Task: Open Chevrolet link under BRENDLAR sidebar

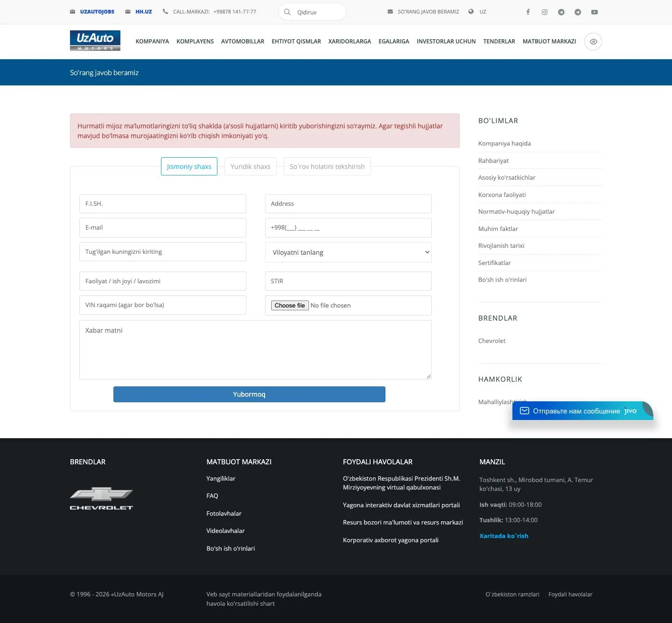Action: pos(492,341)
